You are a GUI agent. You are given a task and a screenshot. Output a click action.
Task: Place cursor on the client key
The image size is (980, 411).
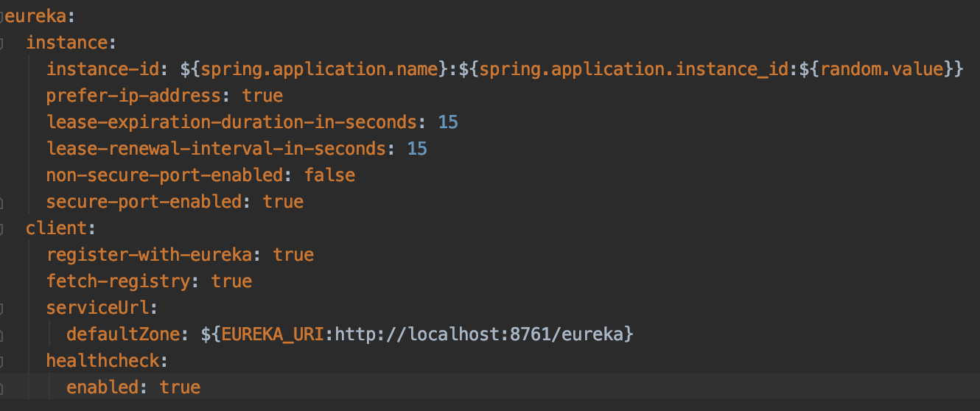pos(56,228)
